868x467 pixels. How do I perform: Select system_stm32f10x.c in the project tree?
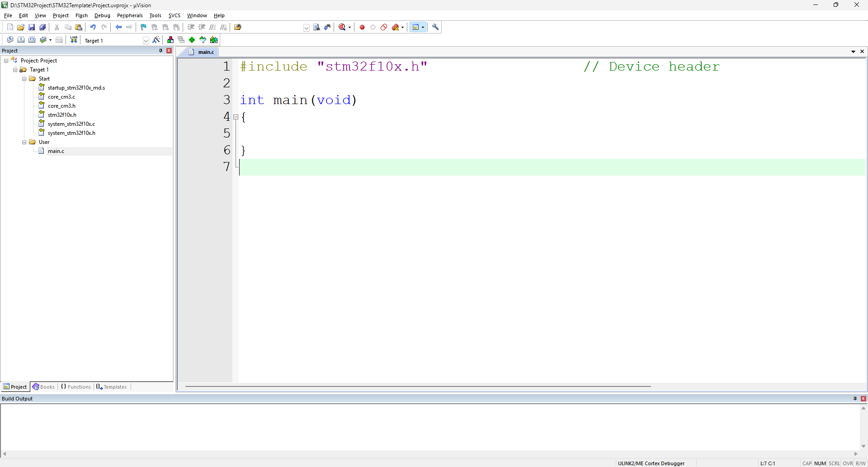[x=71, y=124]
